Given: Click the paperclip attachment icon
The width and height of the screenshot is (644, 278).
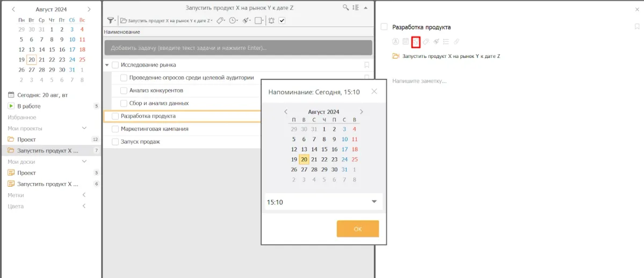Looking at the screenshot, I should click(x=457, y=41).
